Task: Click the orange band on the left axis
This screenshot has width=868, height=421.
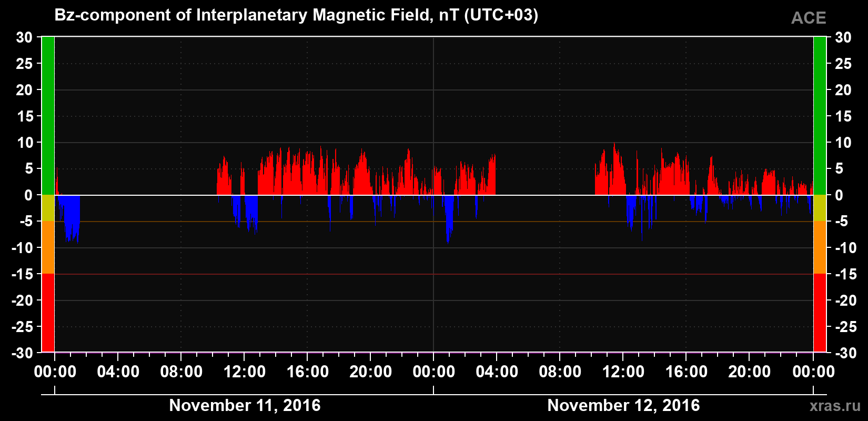Action: pyautogui.click(x=48, y=247)
